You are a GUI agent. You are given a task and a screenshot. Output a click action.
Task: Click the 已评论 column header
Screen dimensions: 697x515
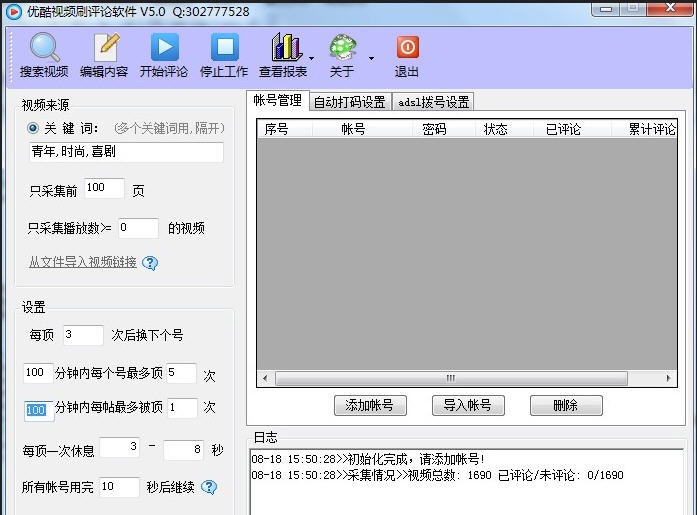point(572,129)
